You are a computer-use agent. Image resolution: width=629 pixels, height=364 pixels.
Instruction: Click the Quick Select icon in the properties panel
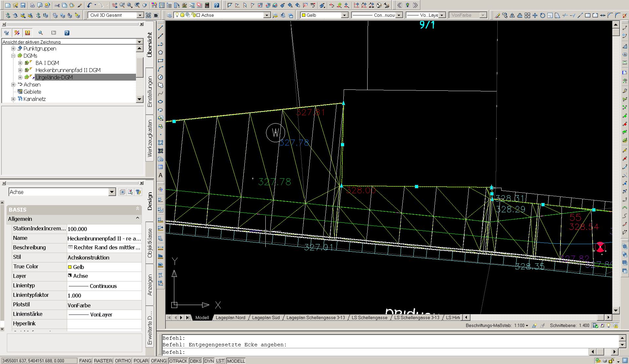tap(139, 192)
